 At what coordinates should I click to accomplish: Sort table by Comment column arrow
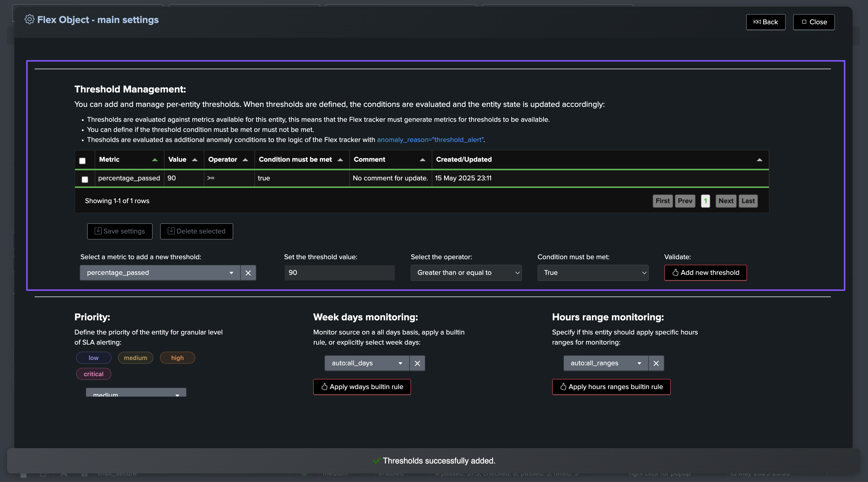point(422,160)
